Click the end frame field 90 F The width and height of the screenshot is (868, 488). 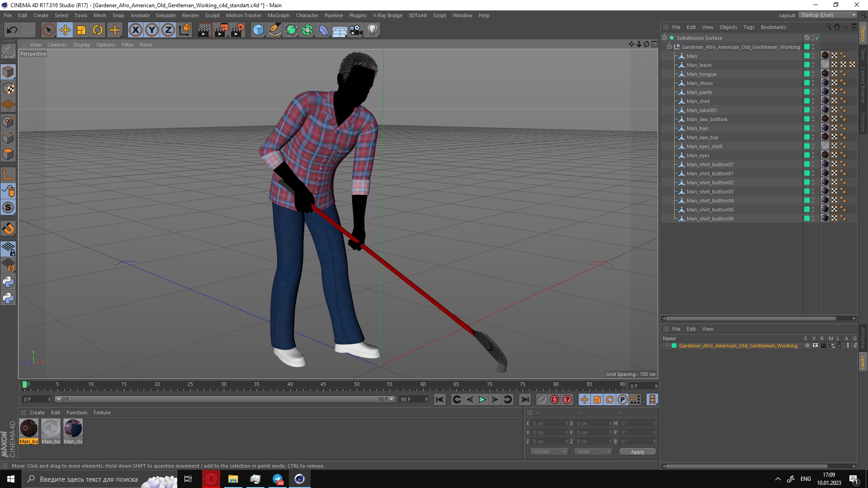(414, 399)
